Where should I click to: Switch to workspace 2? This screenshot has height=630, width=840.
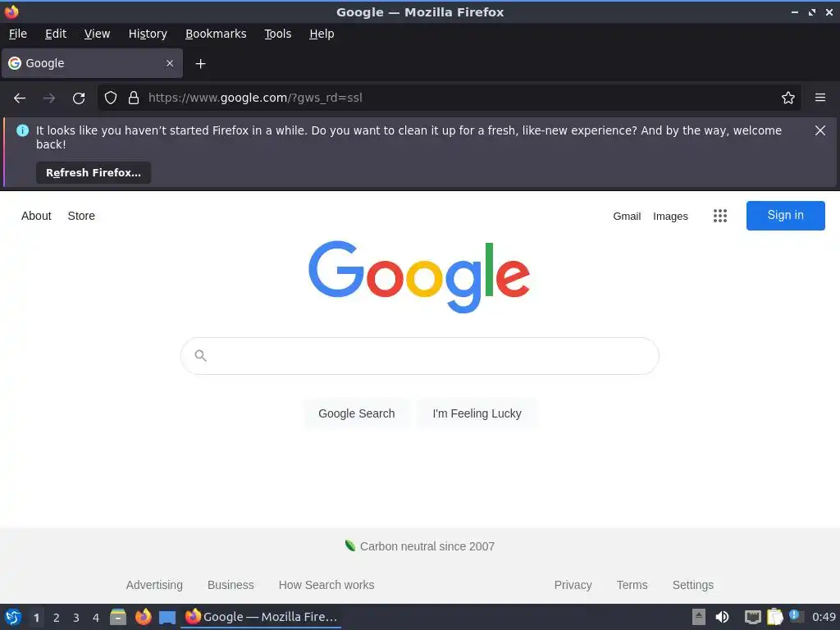pyautogui.click(x=57, y=618)
